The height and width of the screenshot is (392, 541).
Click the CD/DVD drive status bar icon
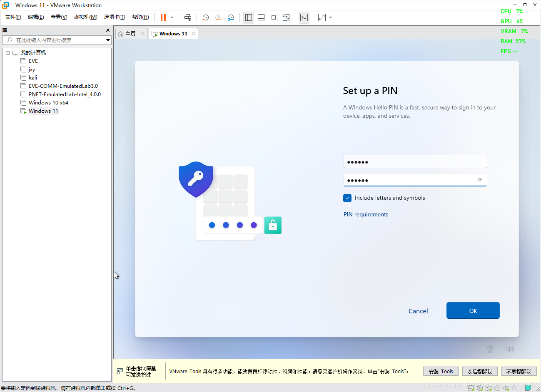point(480,388)
